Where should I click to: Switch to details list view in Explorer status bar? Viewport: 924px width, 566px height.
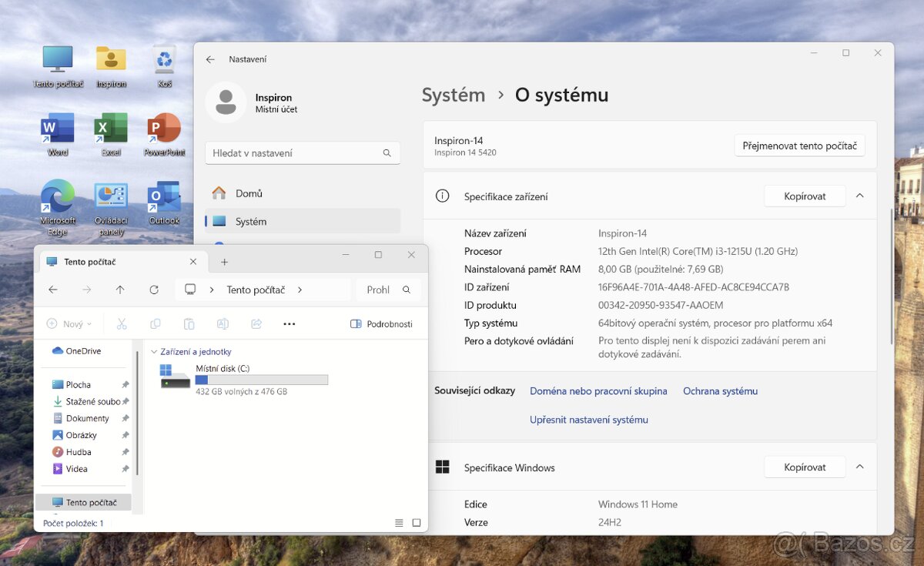[399, 523]
